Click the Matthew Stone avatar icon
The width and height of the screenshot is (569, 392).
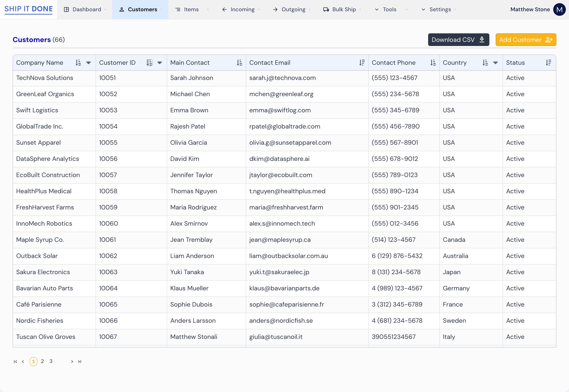(559, 10)
